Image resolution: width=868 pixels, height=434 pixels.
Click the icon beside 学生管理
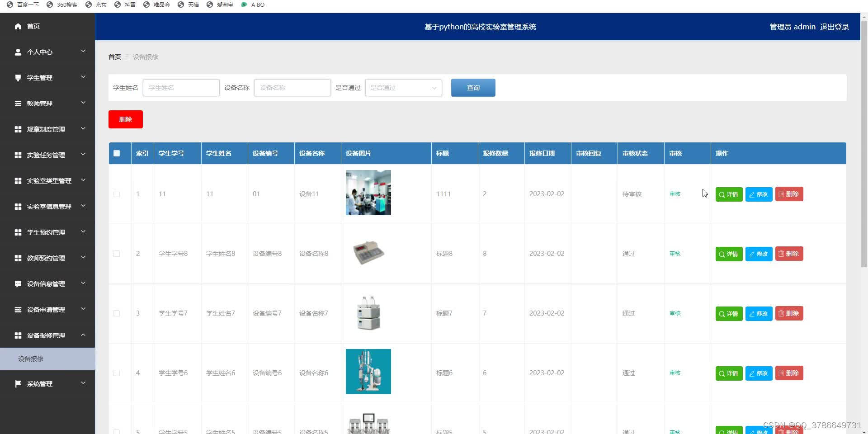tap(18, 78)
